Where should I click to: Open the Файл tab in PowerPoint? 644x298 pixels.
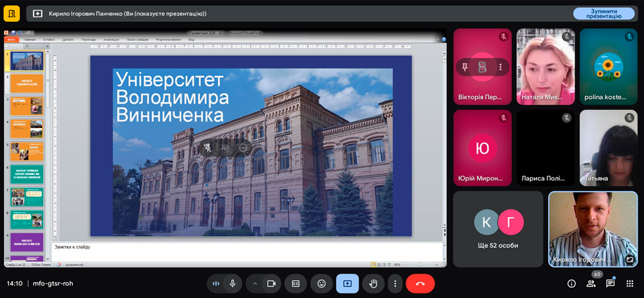pyautogui.click(x=11, y=39)
